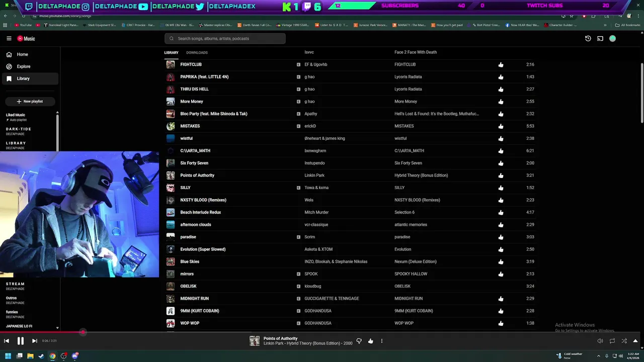Open the account avatar menu

pyautogui.click(x=612, y=38)
